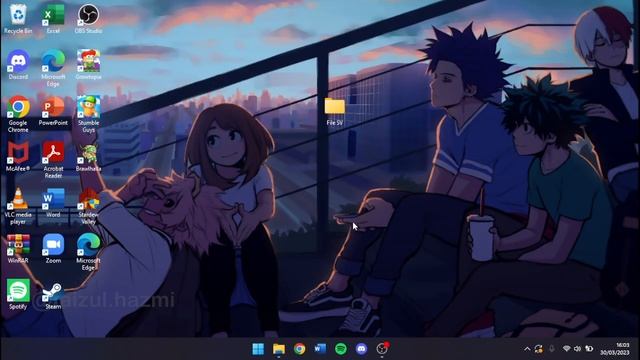Select the Stardew Valley game shortcut

coord(88,206)
